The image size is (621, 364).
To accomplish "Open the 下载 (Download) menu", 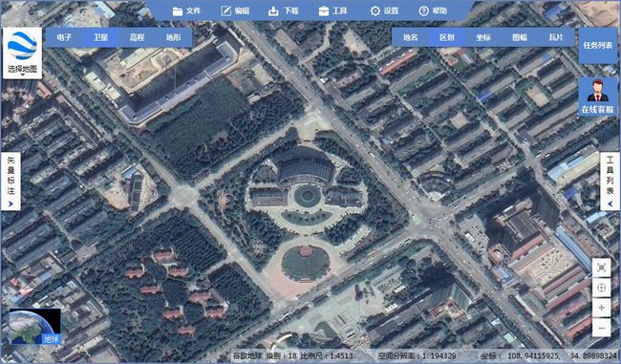I will pyautogui.click(x=283, y=11).
